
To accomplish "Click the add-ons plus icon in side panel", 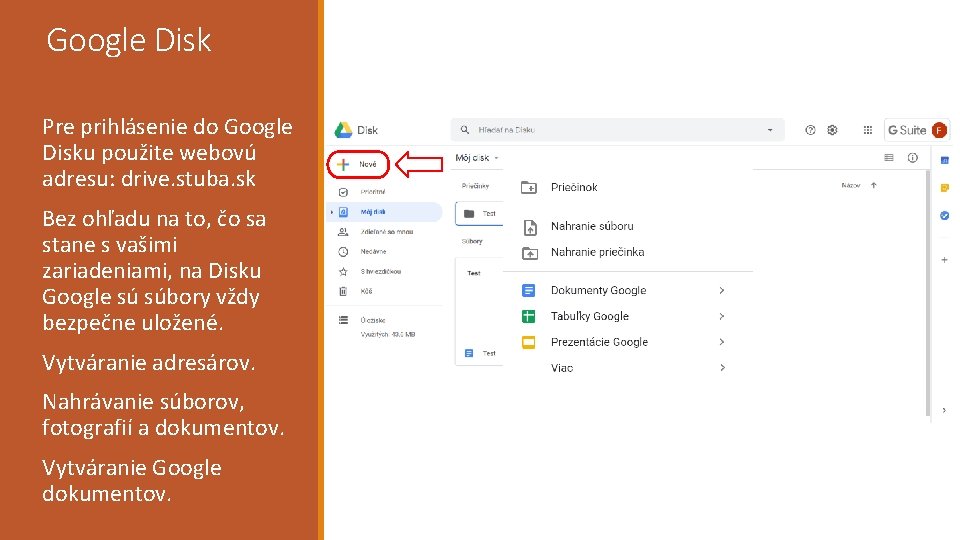I will (x=945, y=260).
